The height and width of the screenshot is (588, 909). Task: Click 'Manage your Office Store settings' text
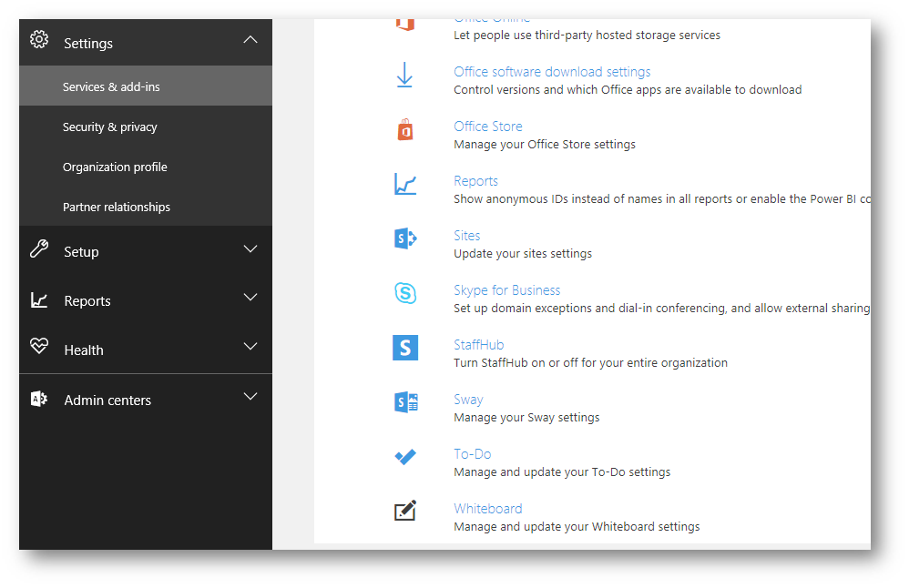(545, 144)
